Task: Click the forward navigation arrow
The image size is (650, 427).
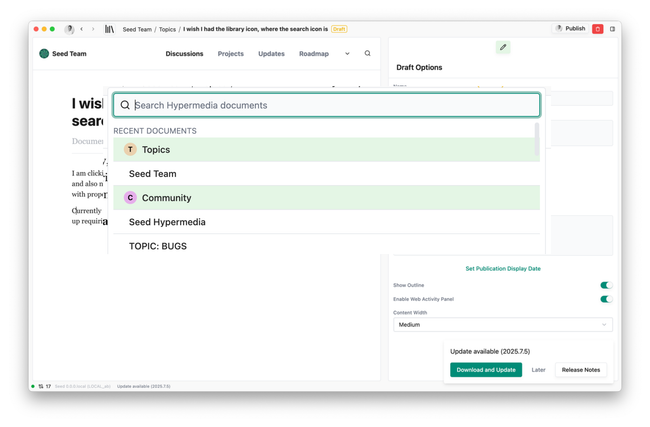Action: (x=93, y=29)
